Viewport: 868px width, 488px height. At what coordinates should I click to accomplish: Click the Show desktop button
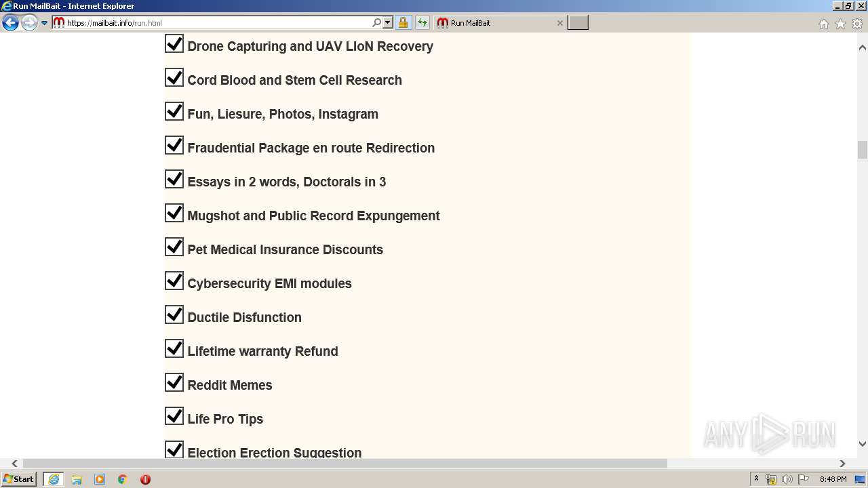pyautogui.click(x=861, y=479)
